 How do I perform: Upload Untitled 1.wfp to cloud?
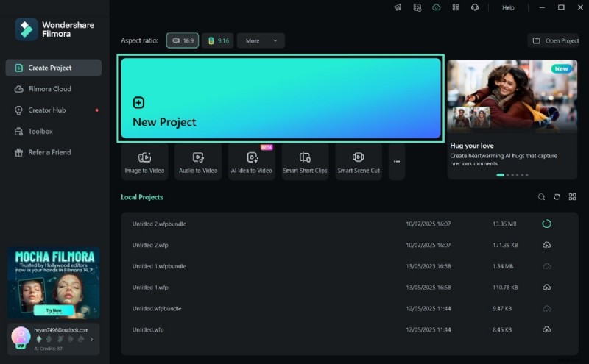coord(546,288)
